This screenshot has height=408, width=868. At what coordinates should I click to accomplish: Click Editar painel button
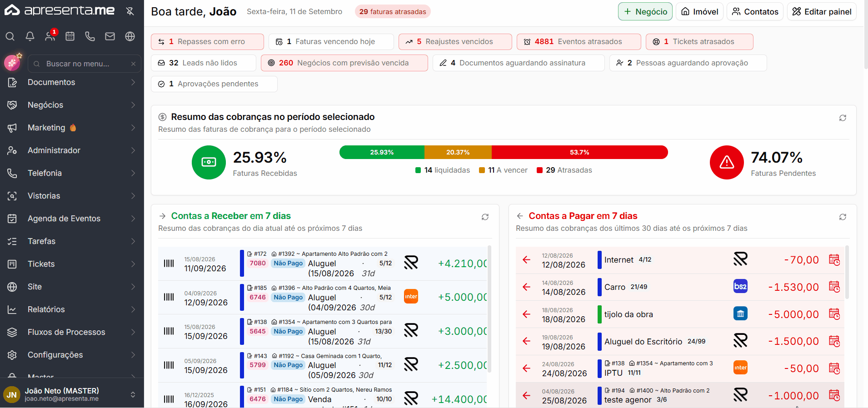(x=822, y=11)
